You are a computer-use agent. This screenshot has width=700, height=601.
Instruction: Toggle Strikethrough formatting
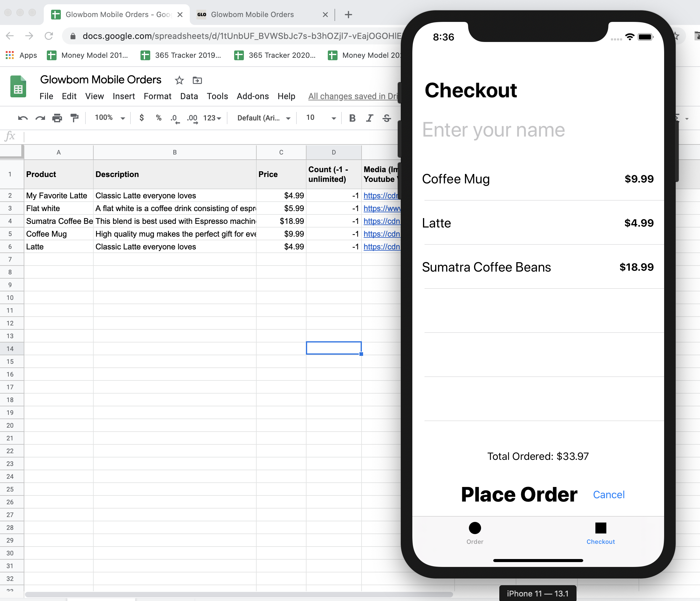(386, 118)
